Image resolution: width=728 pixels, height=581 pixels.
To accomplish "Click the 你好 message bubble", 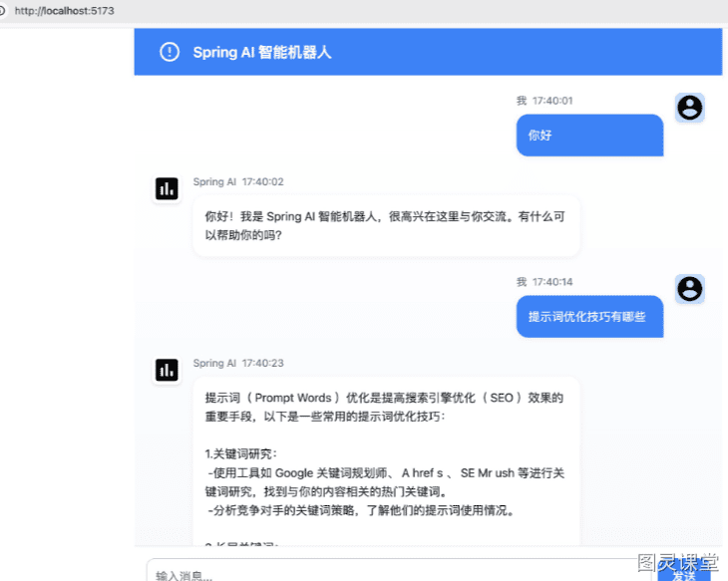I will point(589,136).
